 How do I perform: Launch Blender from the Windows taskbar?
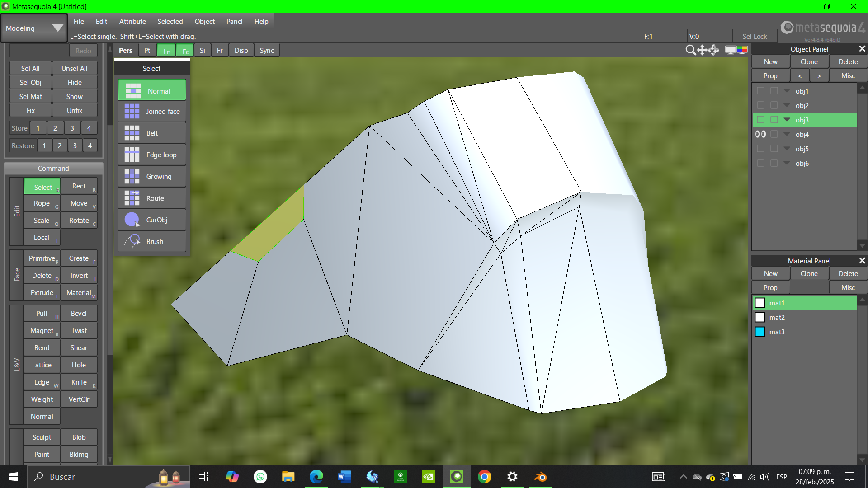540,477
